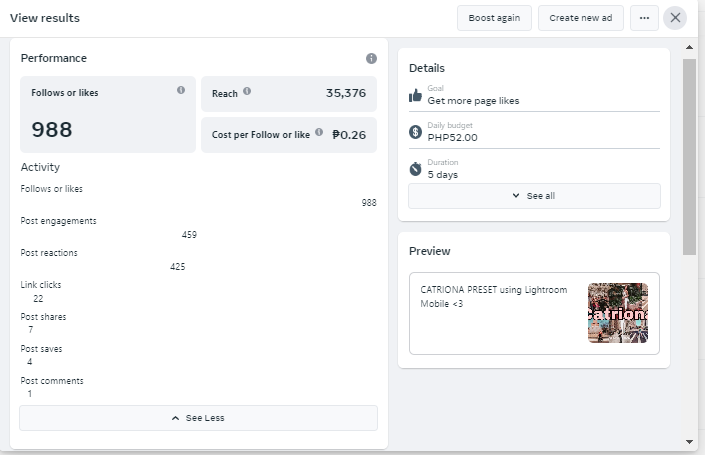
Task: Open the Catriona preset ad thumbnail
Action: coord(617,313)
